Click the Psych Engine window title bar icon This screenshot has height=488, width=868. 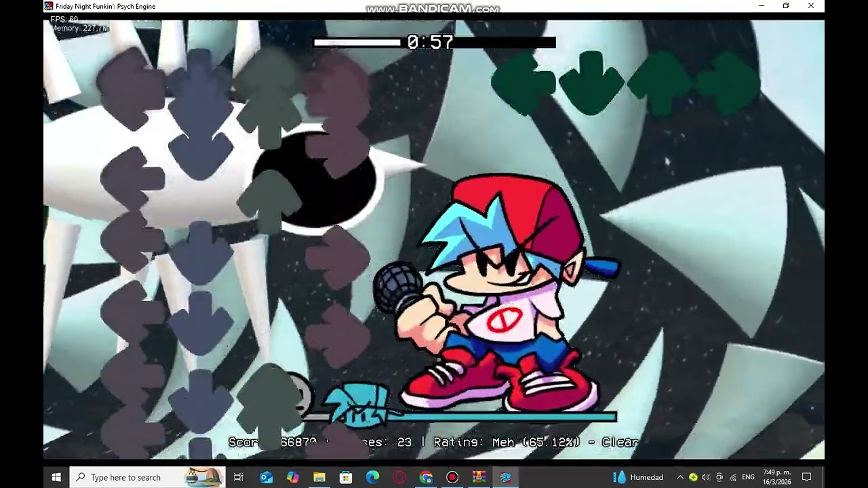point(49,6)
